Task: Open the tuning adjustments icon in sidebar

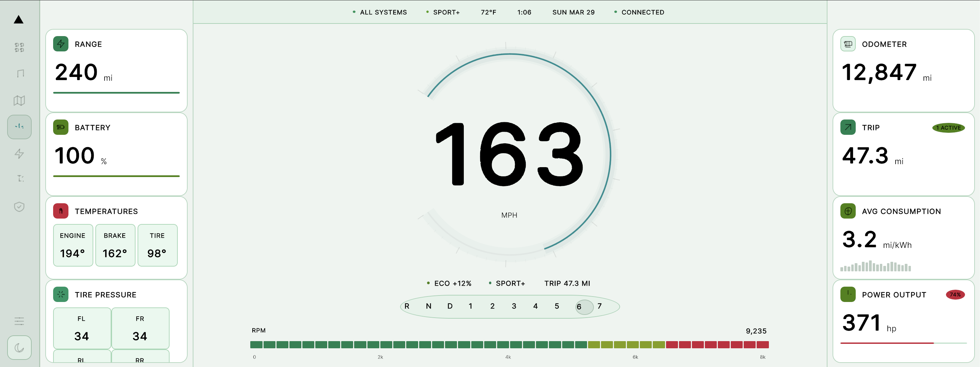Action: click(x=19, y=178)
